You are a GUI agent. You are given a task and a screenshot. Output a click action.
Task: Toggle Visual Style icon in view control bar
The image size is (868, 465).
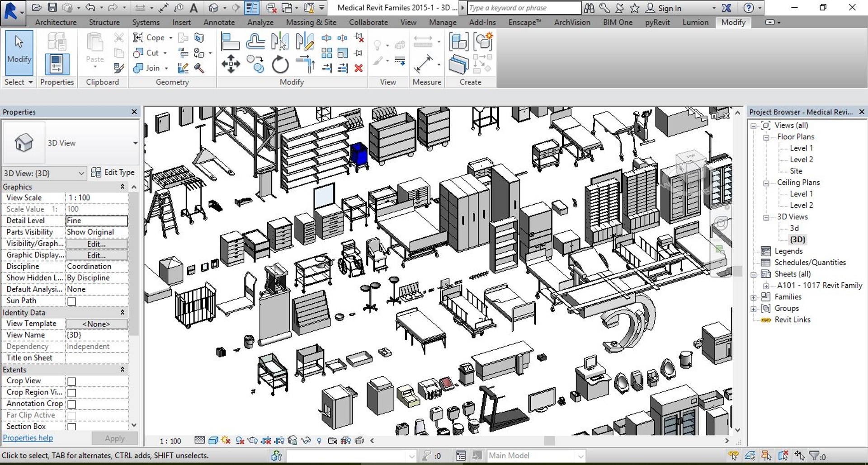(213, 441)
